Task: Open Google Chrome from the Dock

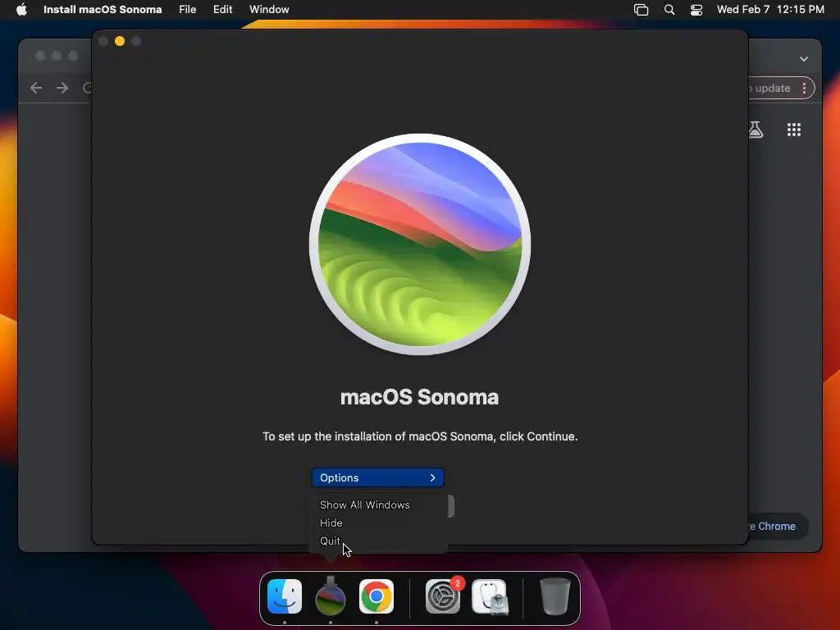Action: tap(377, 596)
